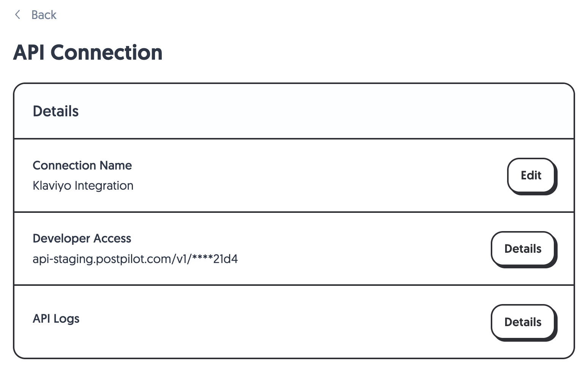Select the left-pointing arrow beside Back
The width and height of the screenshot is (588, 374).
[18, 15]
